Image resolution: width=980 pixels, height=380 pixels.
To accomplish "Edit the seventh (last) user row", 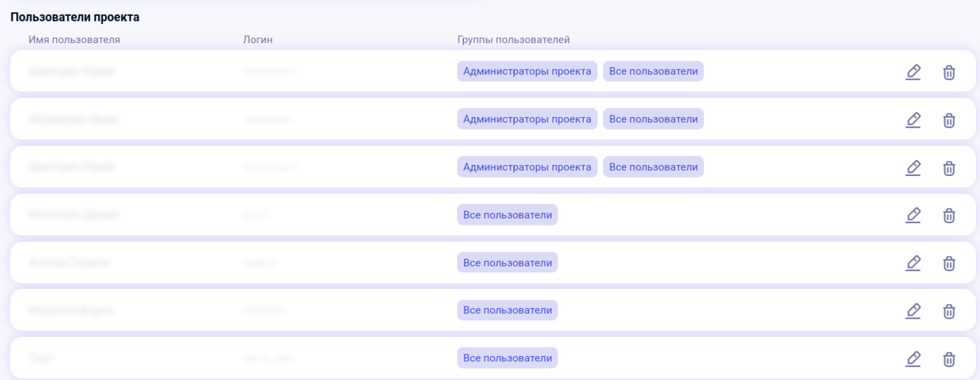I will [914, 358].
